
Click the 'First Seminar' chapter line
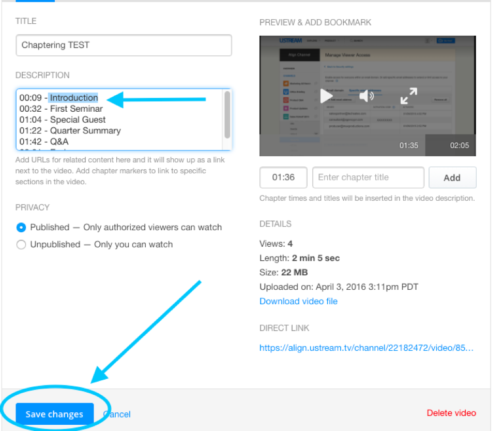point(61,109)
